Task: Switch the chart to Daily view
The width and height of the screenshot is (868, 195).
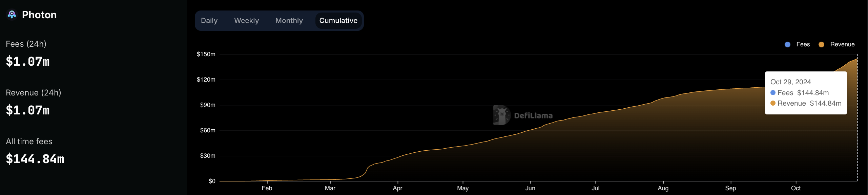Action: pos(209,21)
